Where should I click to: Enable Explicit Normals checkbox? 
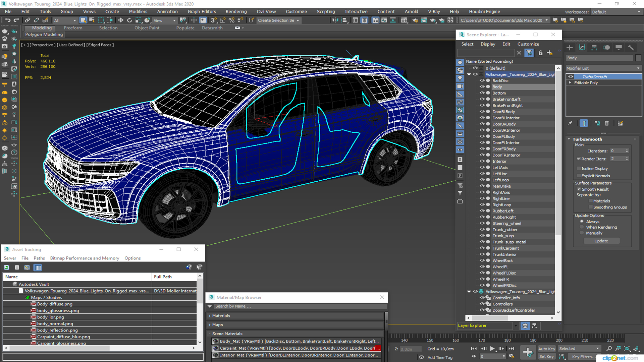pyautogui.click(x=579, y=176)
